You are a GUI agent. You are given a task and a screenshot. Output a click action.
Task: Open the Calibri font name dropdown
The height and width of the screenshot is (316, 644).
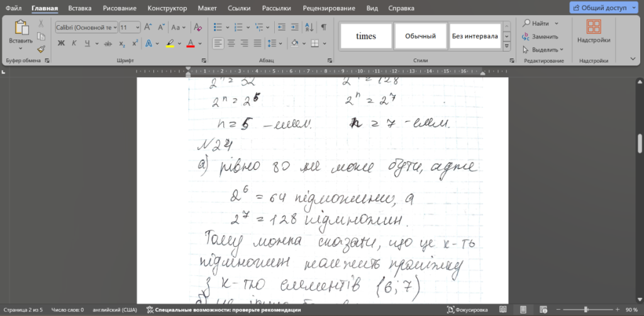point(86,28)
